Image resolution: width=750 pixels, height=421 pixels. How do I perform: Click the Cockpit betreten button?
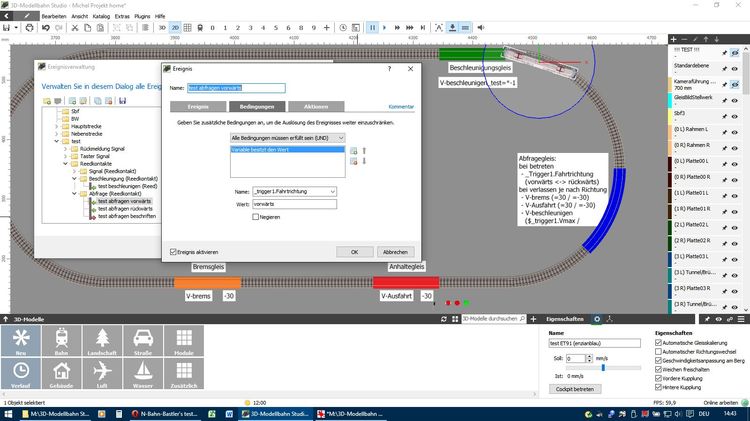(575, 389)
